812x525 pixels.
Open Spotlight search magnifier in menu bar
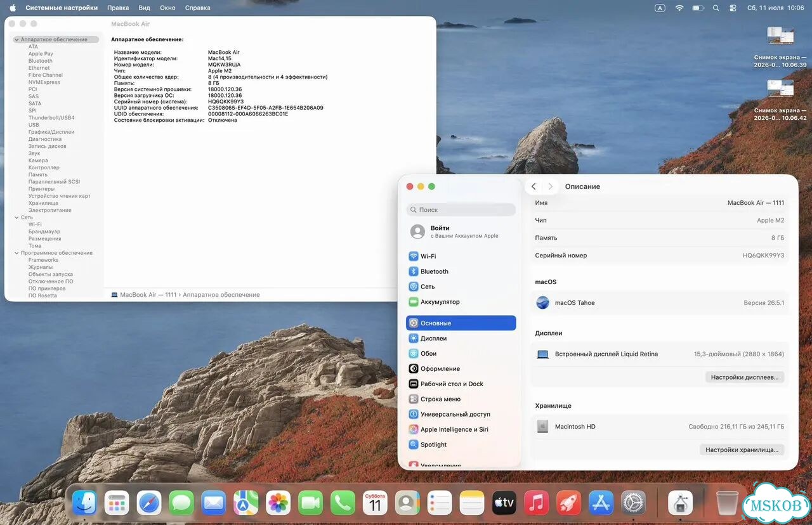[716, 8]
